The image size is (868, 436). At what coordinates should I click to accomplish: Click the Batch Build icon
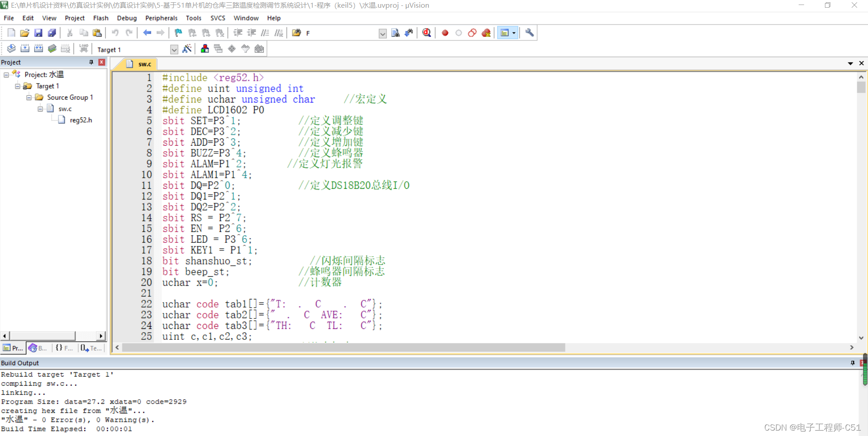pos(52,49)
